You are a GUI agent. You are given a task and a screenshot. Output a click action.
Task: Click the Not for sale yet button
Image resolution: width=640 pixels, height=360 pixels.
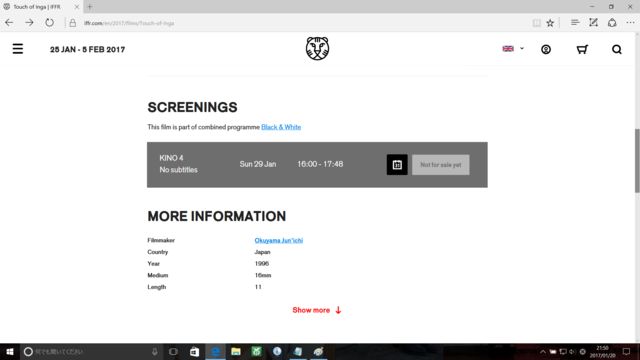pyautogui.click(x=440, y=165)
